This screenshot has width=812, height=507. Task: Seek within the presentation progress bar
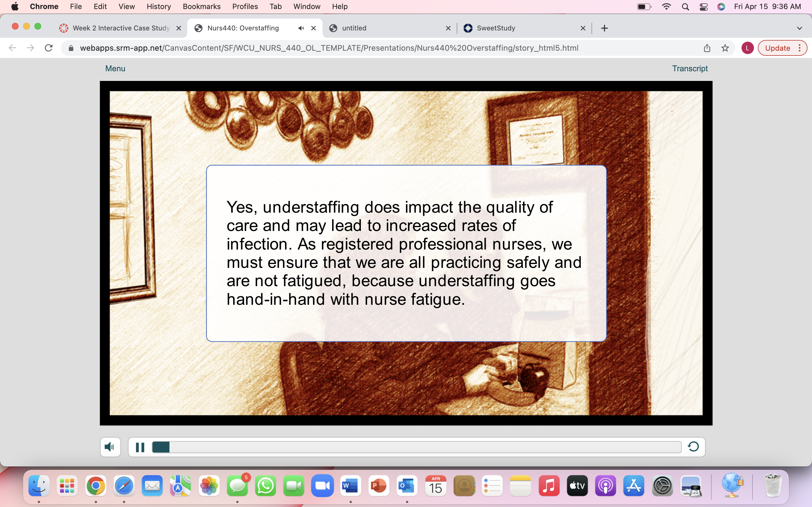point(416,447)
